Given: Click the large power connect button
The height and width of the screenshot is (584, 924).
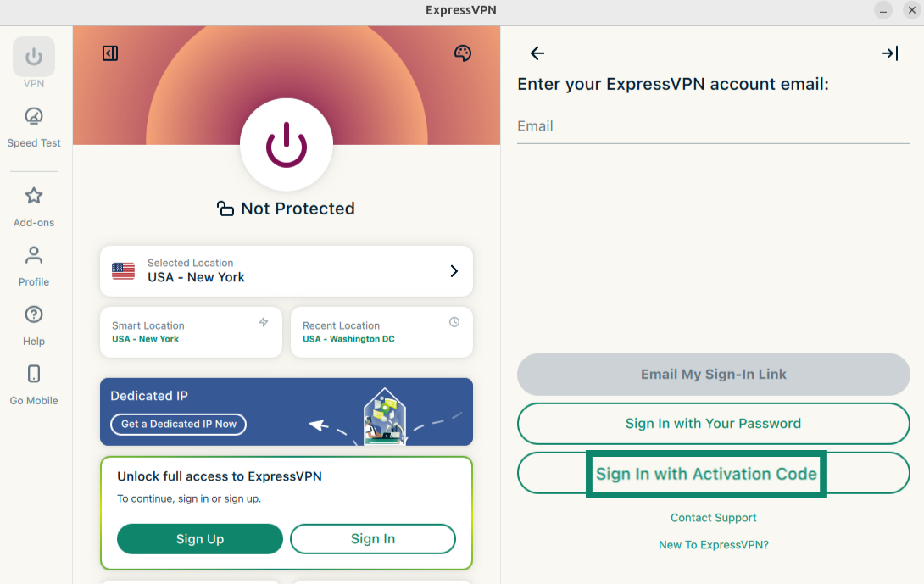Looking at the screenshot, I should (286, 147).
